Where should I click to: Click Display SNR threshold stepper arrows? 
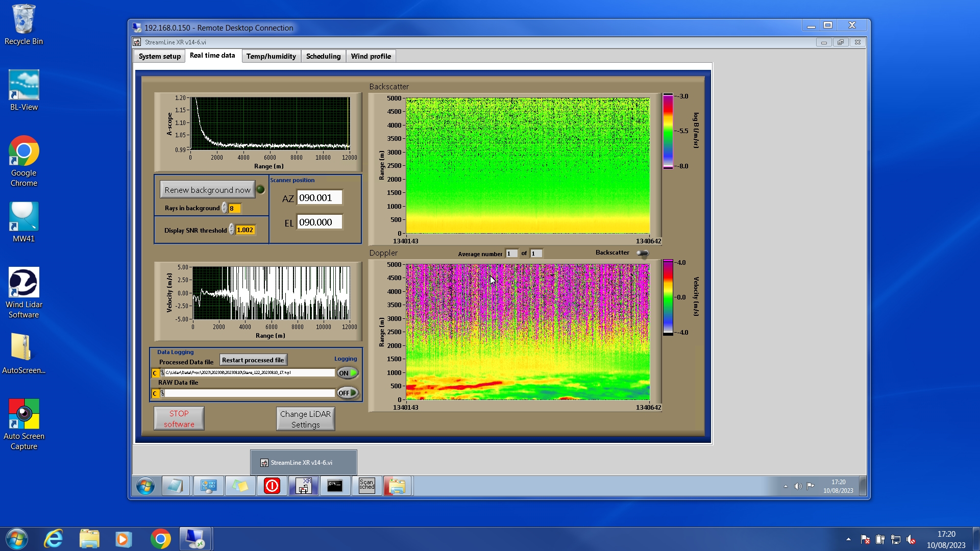(x=231, y=230)
